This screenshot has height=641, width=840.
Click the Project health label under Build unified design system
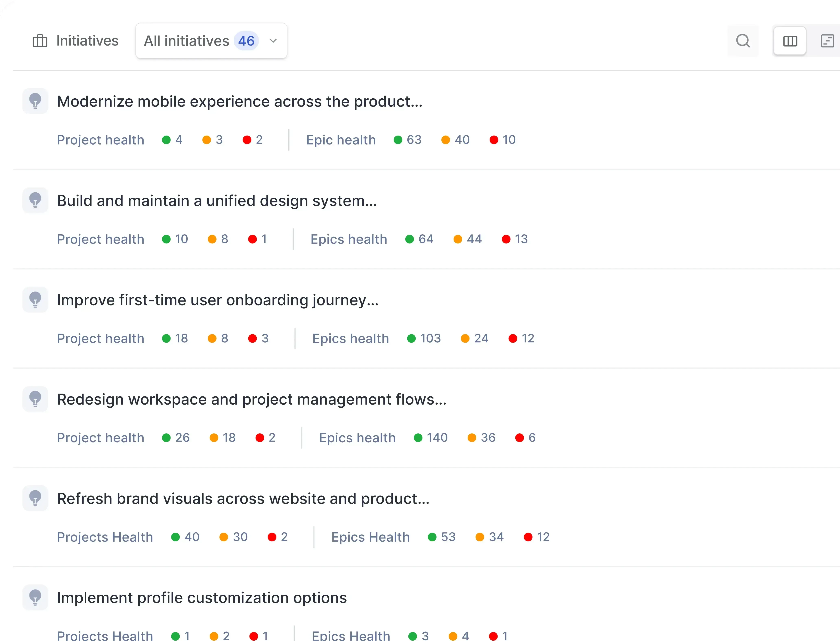[x=100, y=239]
